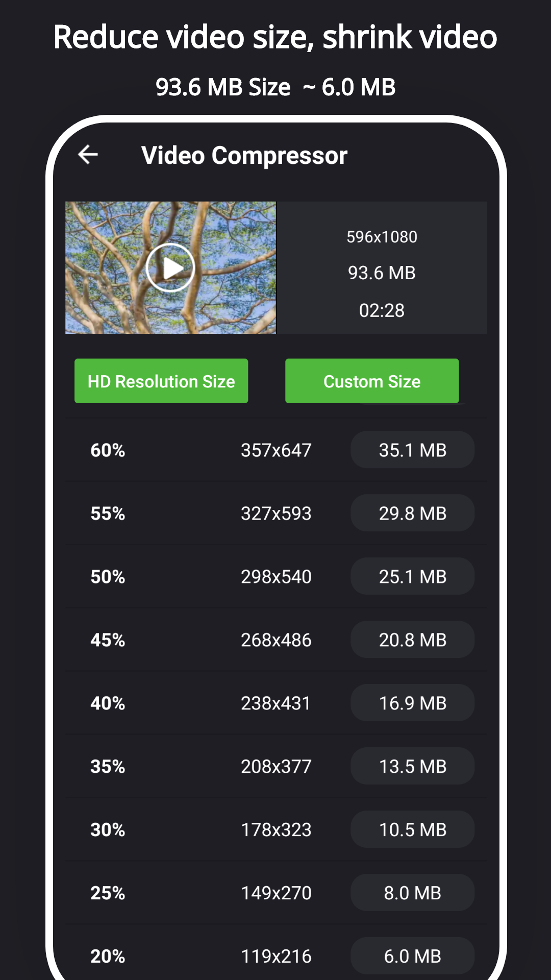The image size is (551, 980).
Task: Play the tree video preview
Action: (170, 267)
